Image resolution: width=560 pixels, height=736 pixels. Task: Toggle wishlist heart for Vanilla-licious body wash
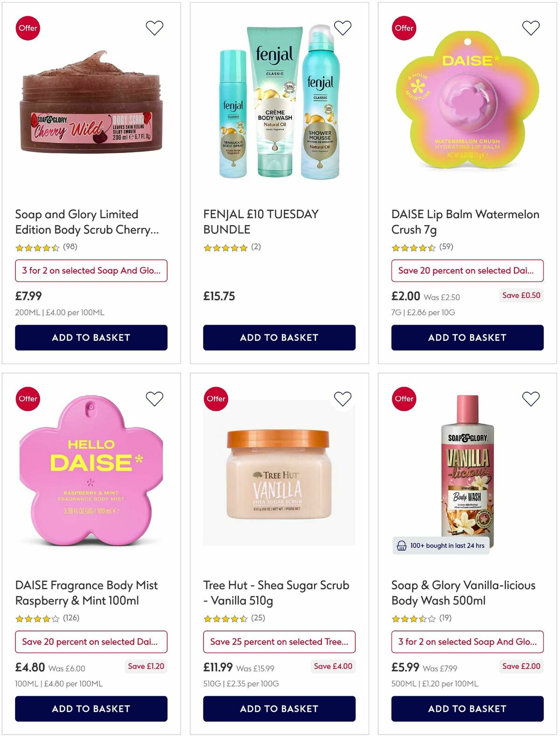[x=530, y=398]
